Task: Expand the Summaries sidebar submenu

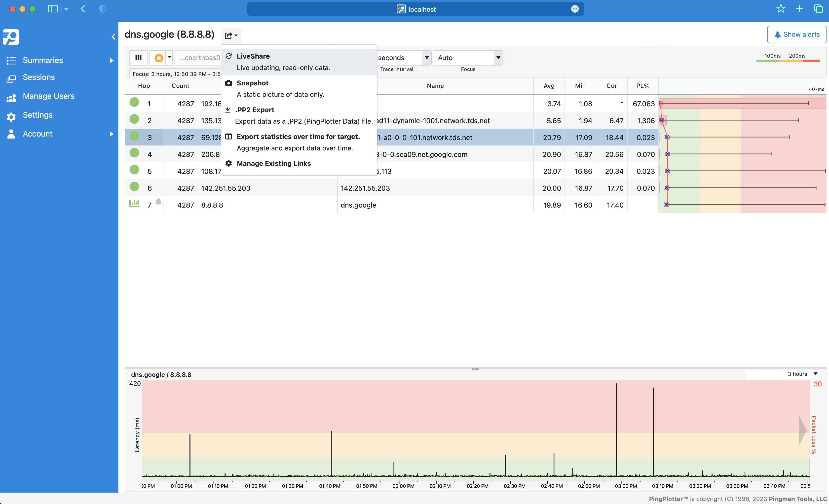Action: tap(111, 61)
